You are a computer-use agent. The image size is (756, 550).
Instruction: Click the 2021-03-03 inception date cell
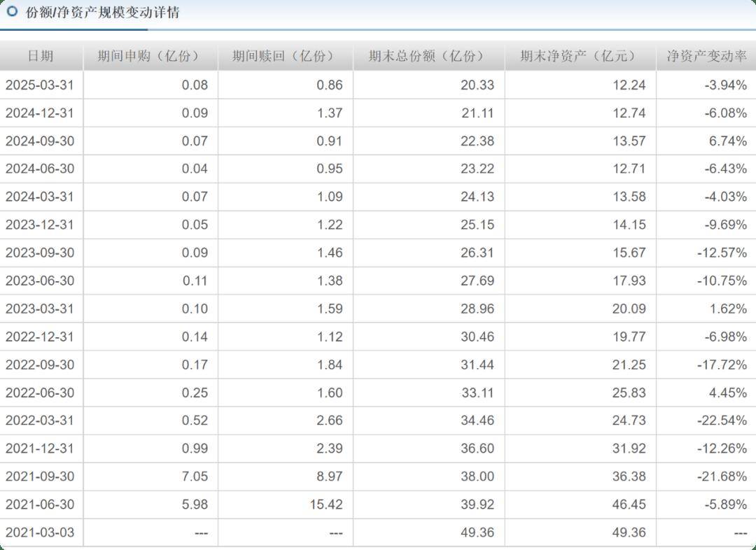click(x=39, y=533)
